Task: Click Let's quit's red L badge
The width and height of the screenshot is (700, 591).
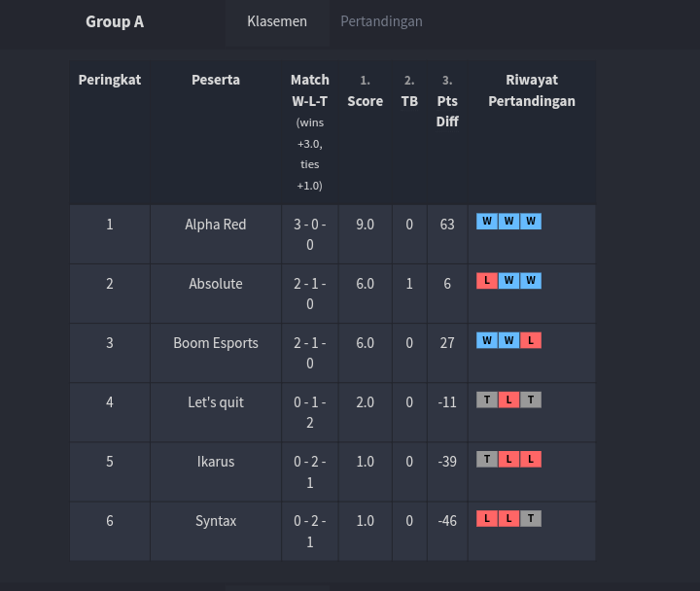Action: pyautogui.click(x=508, y=400)
